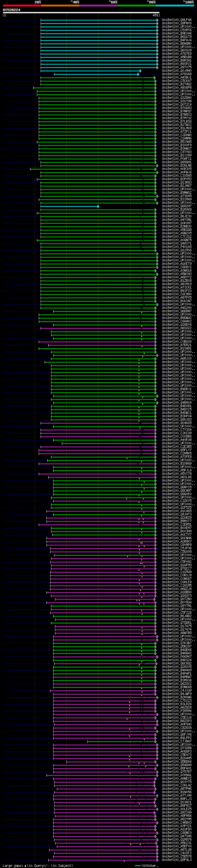Select the UniRef100_B3RB30 label
This screenshot has width=197, height=868.
tap(177, 226)
